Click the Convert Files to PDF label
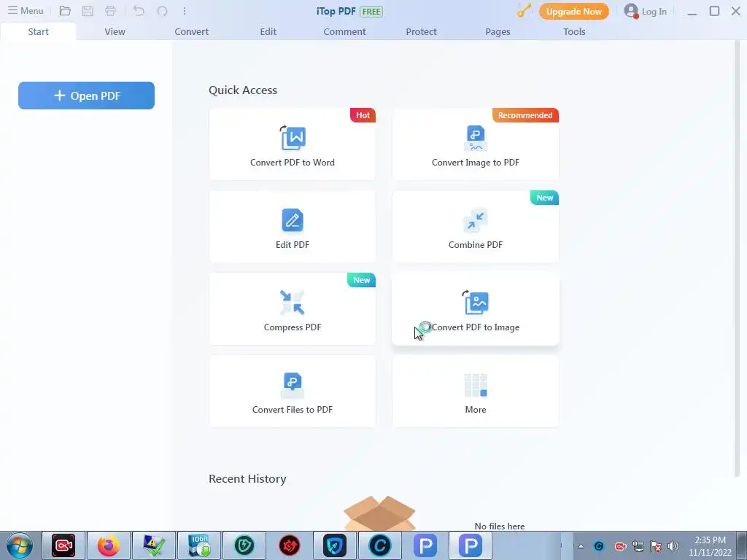747x560 pixels. point(293,410)
